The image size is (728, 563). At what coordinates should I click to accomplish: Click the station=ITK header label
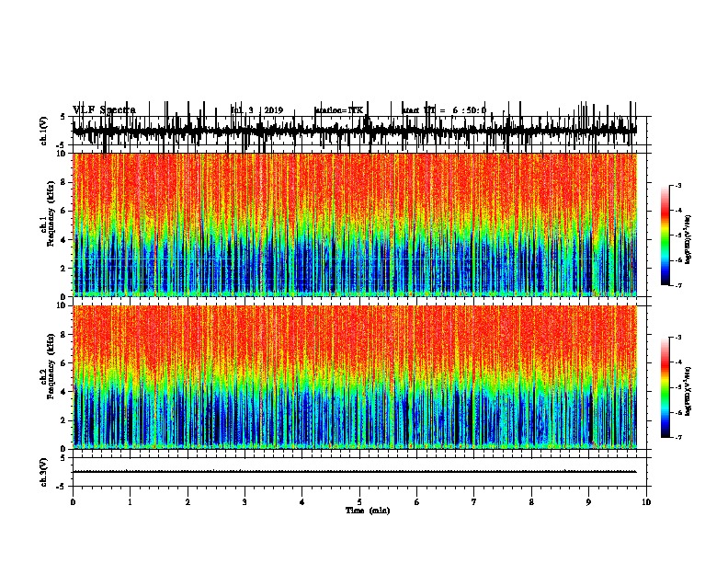[338, 110]
